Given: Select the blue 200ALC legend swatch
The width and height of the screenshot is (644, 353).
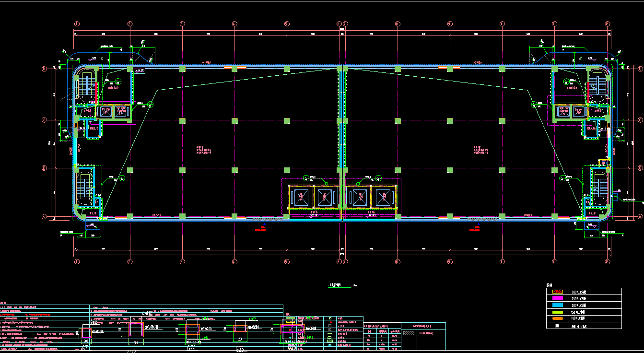Looking at the screenshot, I should pyautogui.click(x=557, y=305).
